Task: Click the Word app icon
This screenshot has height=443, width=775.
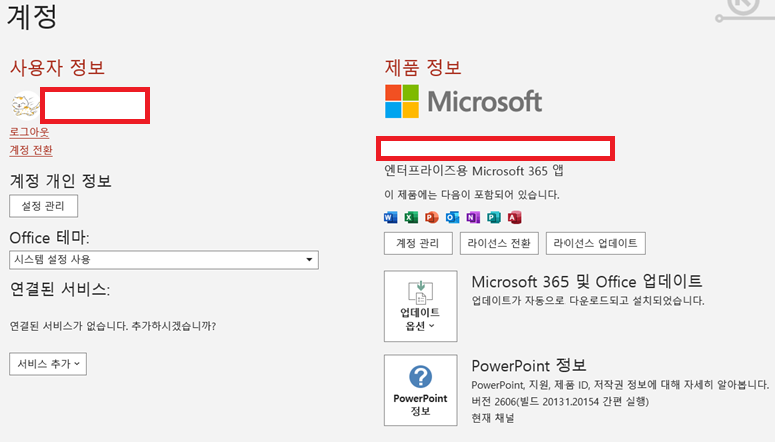Action: 390,217
